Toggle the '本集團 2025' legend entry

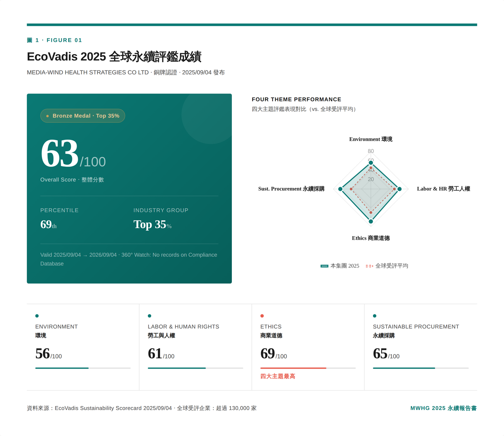pyautogui.click(x=340, y=266)
